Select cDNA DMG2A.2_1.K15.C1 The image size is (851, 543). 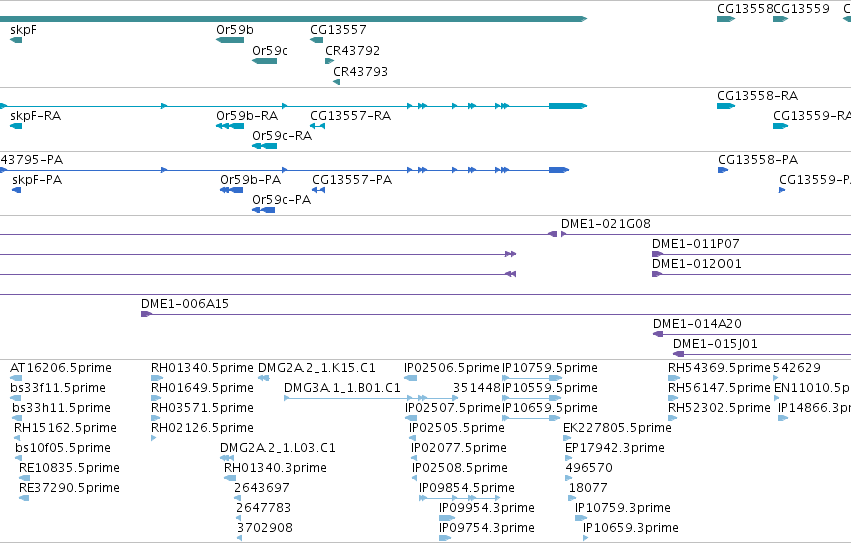264,378
